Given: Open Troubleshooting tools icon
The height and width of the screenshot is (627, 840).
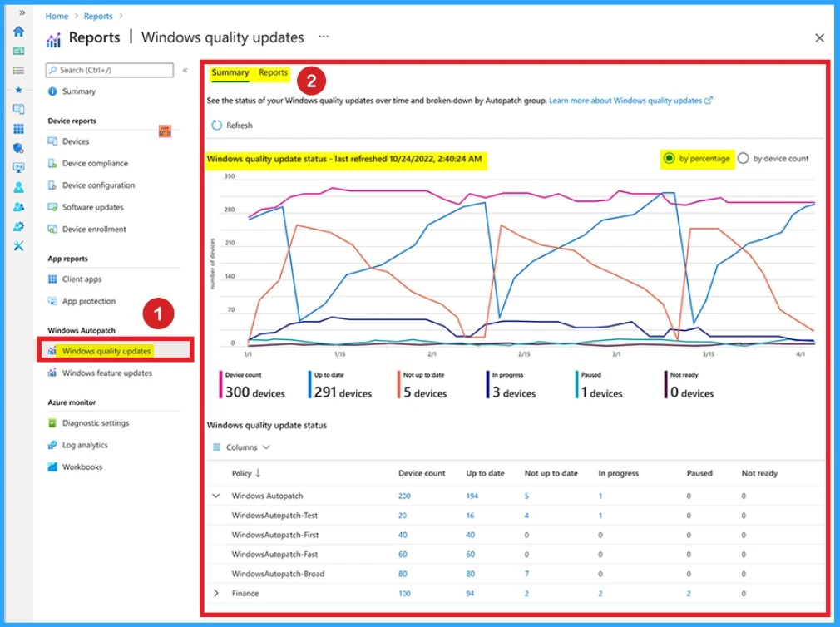Looking at the screenshot, I should [x=19, y=246].
